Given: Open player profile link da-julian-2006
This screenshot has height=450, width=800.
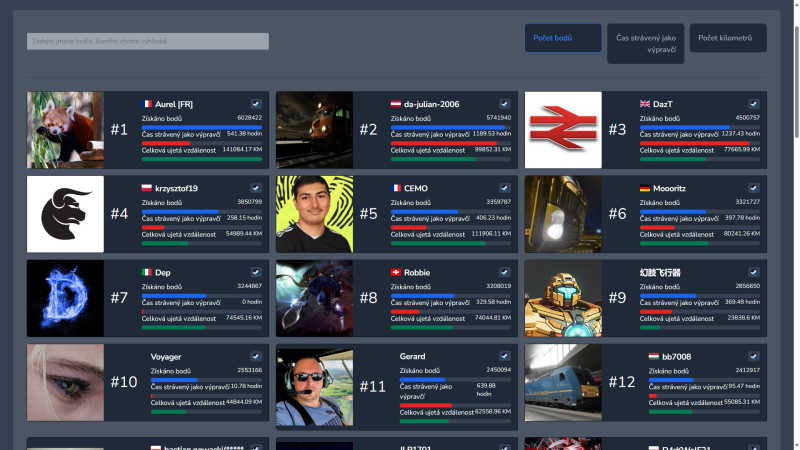Looking at the screenshot, I should (432, 104).
